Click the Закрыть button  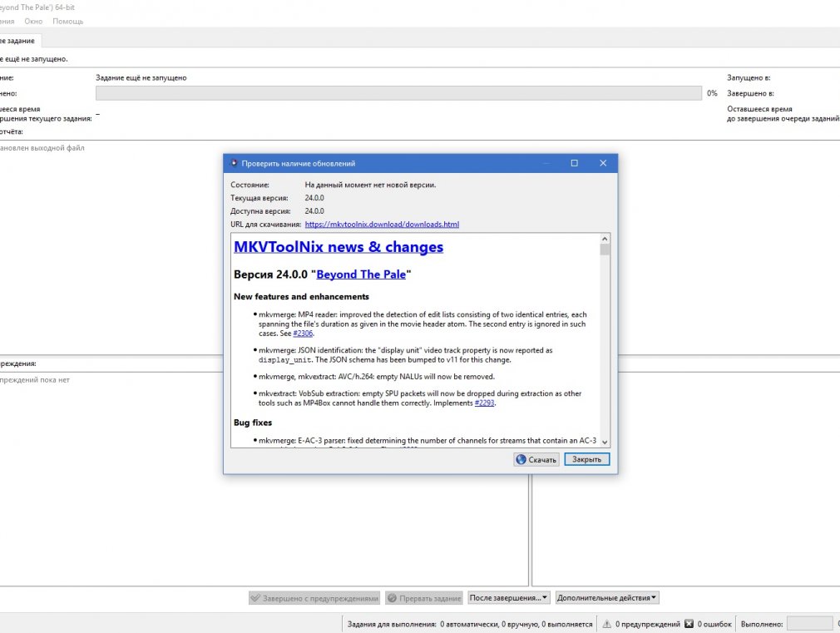tap(586, 459)
